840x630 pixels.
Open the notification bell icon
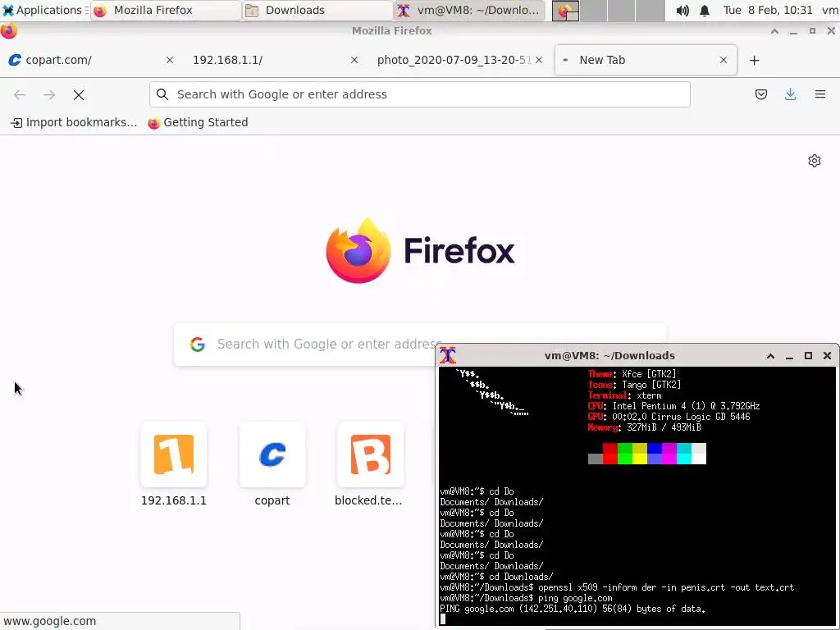point(705,10)
